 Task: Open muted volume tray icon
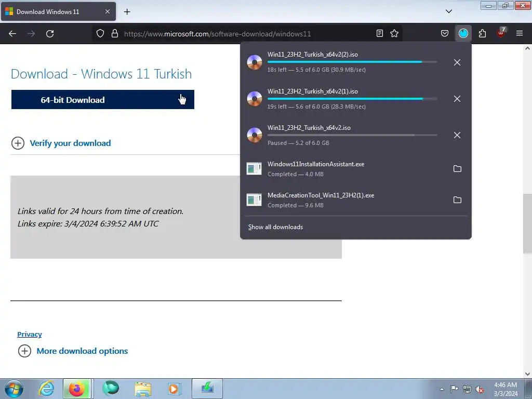pos(480,389)
